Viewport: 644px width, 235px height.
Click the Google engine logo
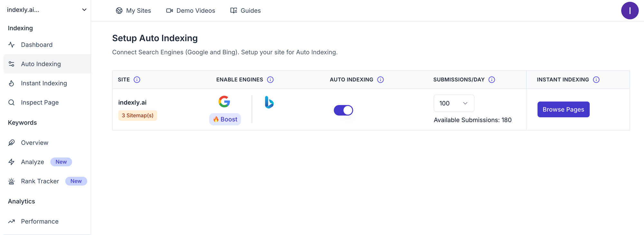point(224,102)
